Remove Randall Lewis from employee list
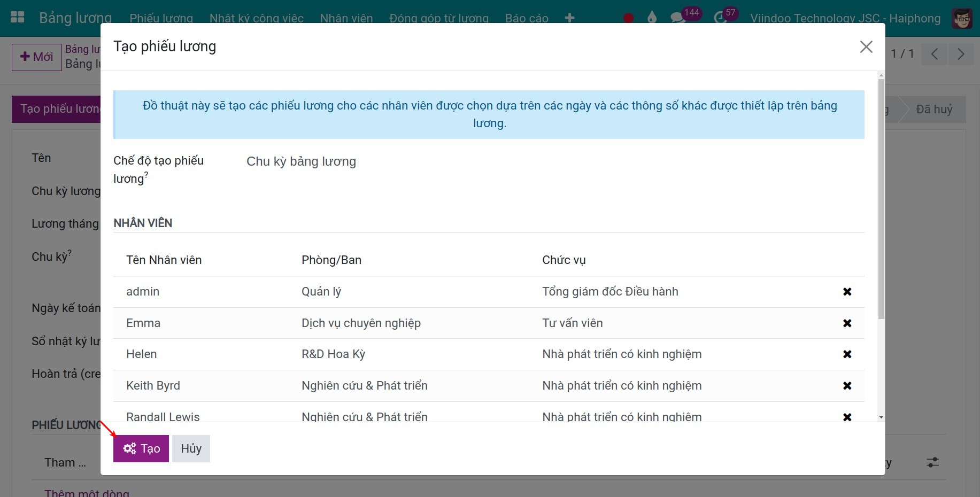Image resolution: width=980 pixels, height=497 pixels. 847,417
